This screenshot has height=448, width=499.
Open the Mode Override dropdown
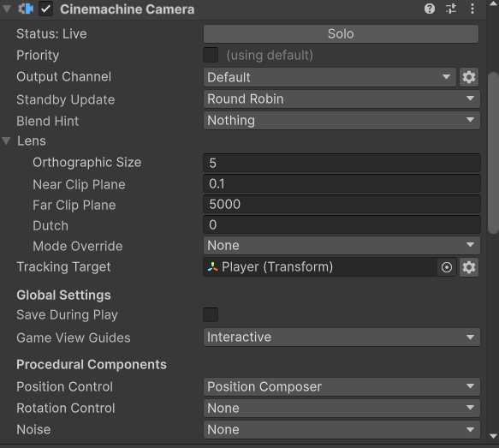(342, 245)
